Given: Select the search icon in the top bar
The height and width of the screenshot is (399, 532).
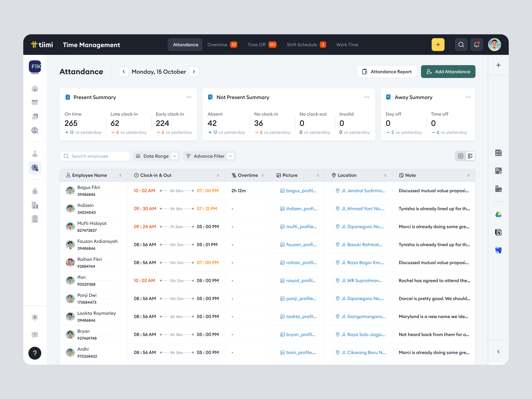Looking at the screenshot, I should [x=461, y=44].
